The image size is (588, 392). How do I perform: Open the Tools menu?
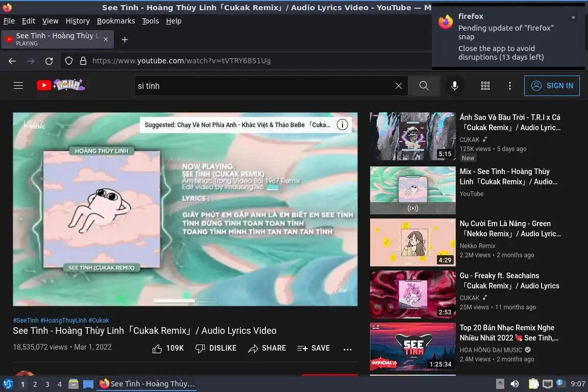(151, 21)
